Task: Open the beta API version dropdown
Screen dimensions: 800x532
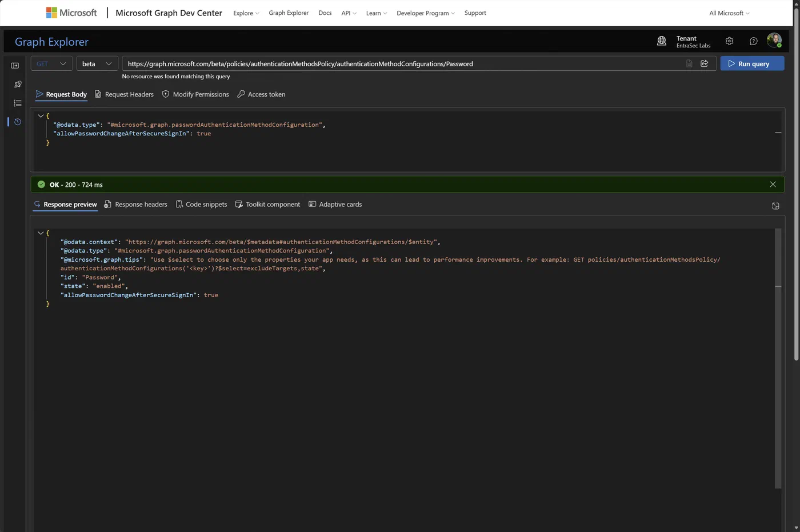Action: (x=97, y=63)
